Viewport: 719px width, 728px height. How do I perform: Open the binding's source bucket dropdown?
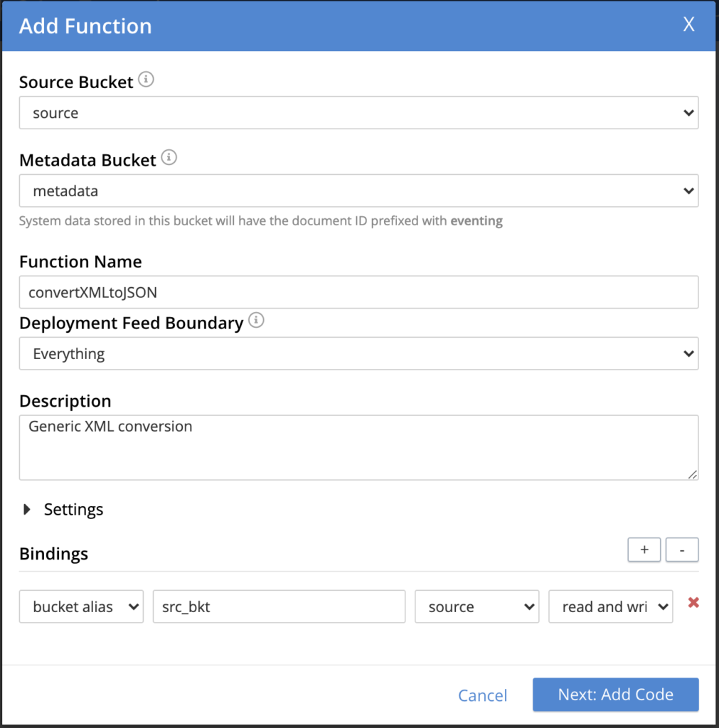[x=476, y=606]
